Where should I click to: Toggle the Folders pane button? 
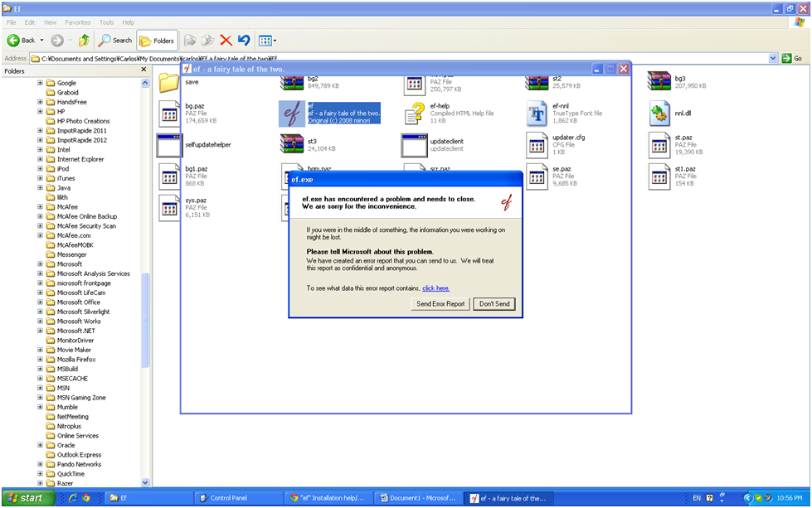[156, 40]
